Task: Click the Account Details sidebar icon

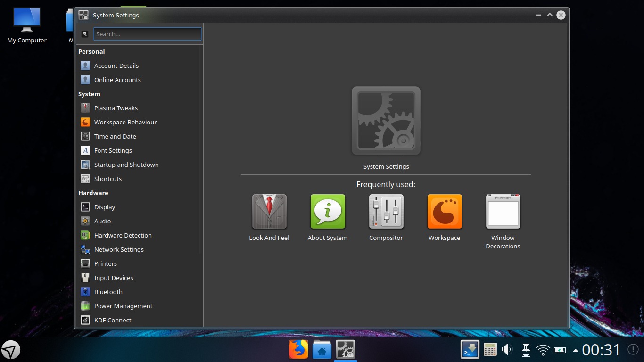Action: [x=85, y=66]
